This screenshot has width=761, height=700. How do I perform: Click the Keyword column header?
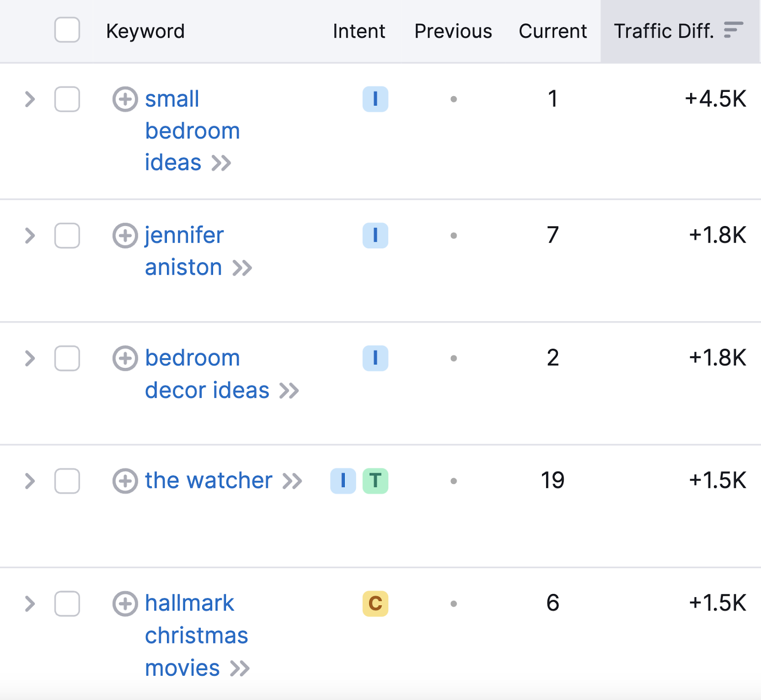click(x=145, y=31)
